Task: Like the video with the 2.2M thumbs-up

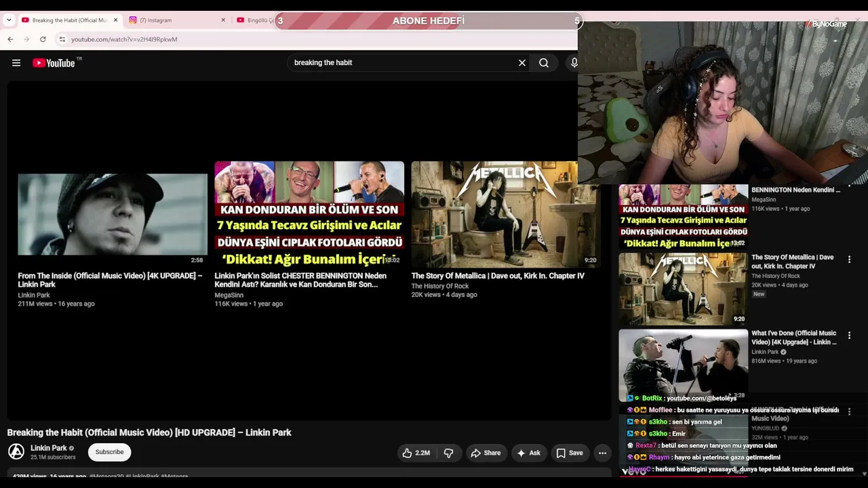Action: point(416,453)
